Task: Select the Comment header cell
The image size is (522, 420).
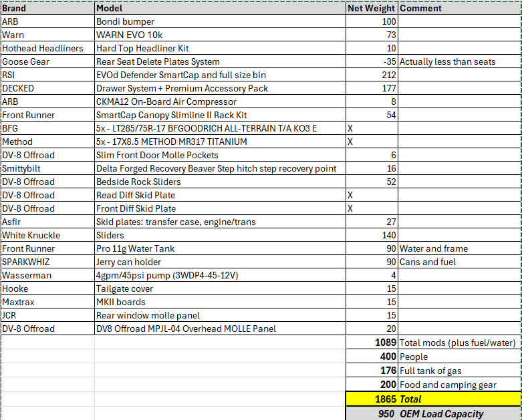Action: tap(459, 8)
